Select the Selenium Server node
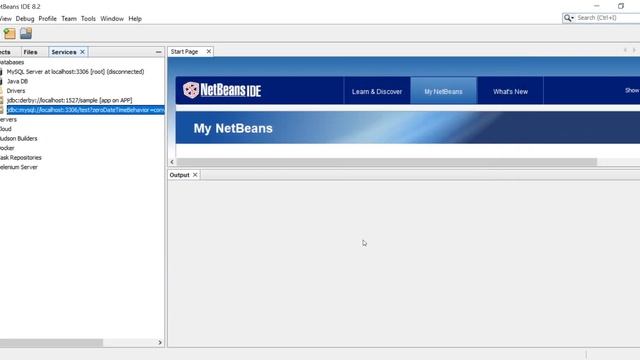Viewport: 640px width, 360px height. point(19,167)
